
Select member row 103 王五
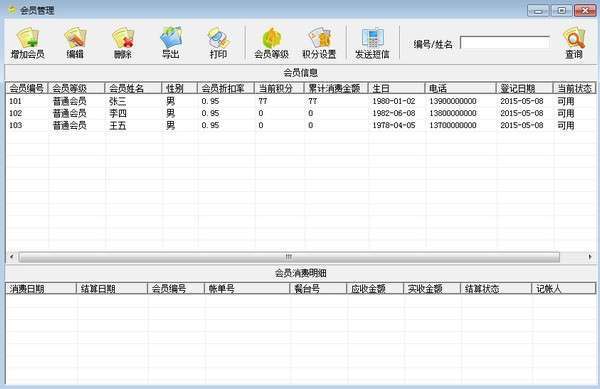pyautogui.click(x=300, y=125)
